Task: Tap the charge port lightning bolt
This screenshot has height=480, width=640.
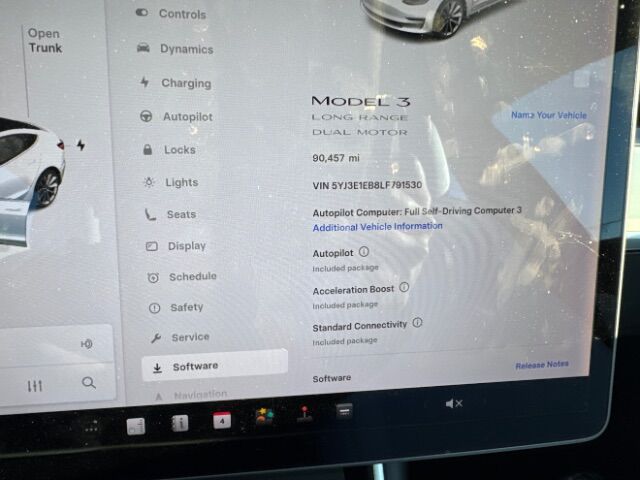Action: coord(81,145)
